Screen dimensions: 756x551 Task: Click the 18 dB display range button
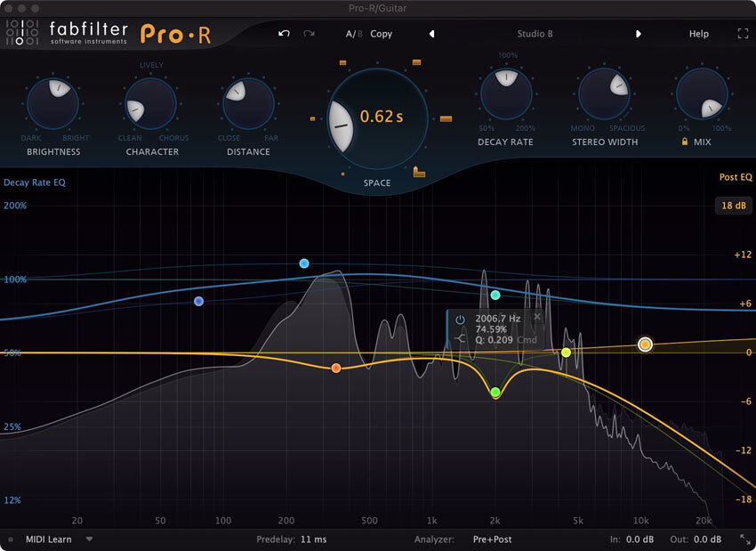pos(733,205)
